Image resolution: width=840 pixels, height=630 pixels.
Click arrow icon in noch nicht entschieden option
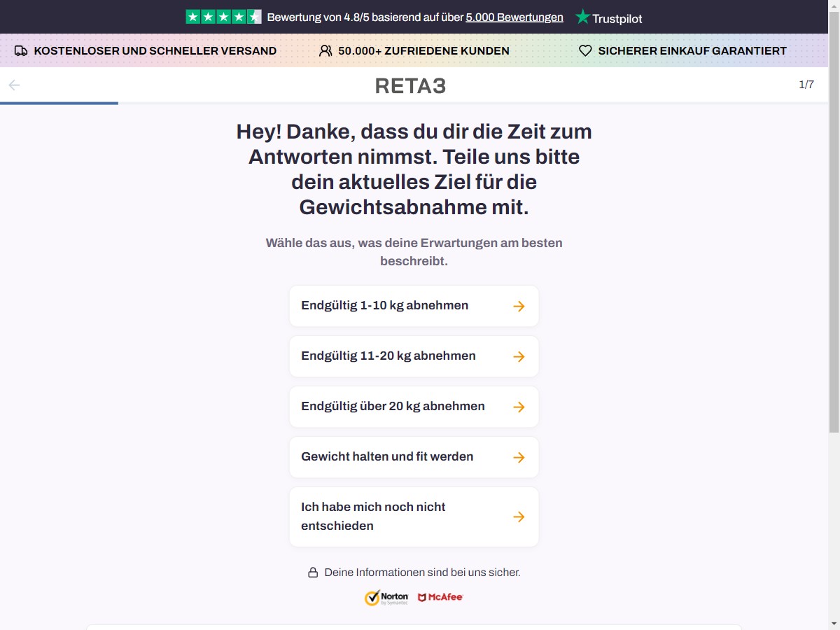519,517
